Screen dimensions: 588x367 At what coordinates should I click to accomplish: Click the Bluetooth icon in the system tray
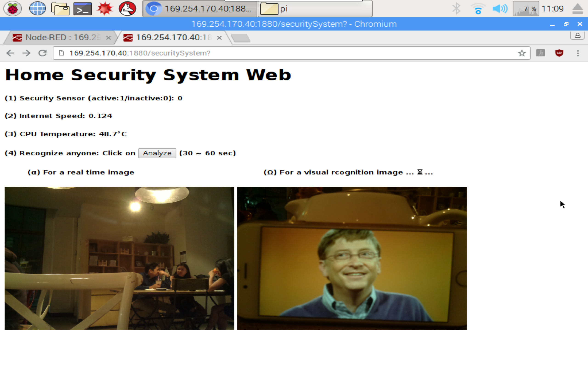coord(456,8)
